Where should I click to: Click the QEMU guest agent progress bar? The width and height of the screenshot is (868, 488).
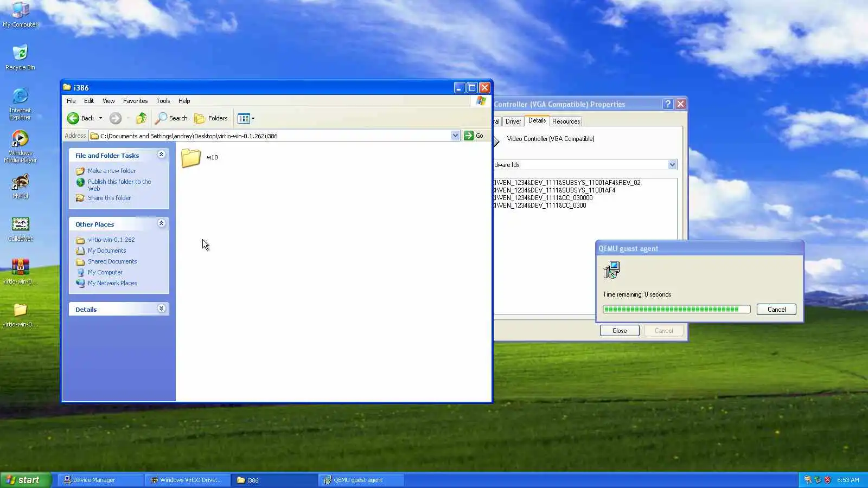click(676, 310)
